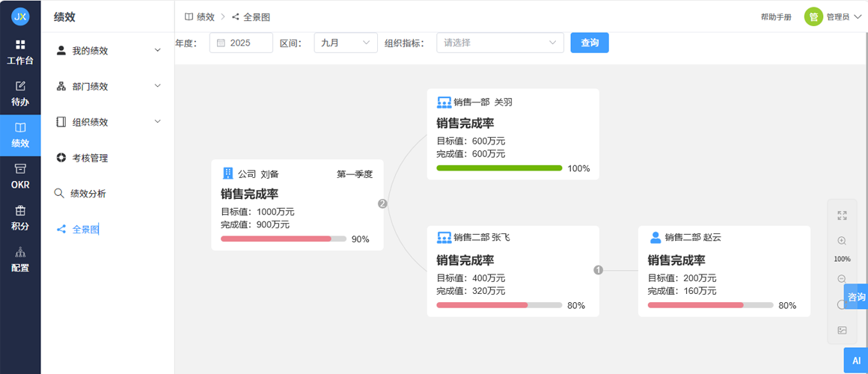Click the 第一季度 label on company card

(355, 174)
